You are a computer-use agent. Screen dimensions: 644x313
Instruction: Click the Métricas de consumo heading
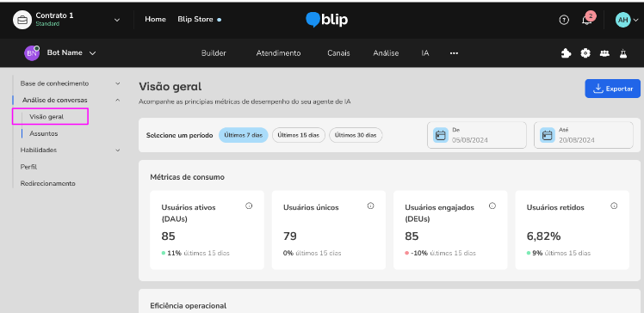[x=188, y=177]
